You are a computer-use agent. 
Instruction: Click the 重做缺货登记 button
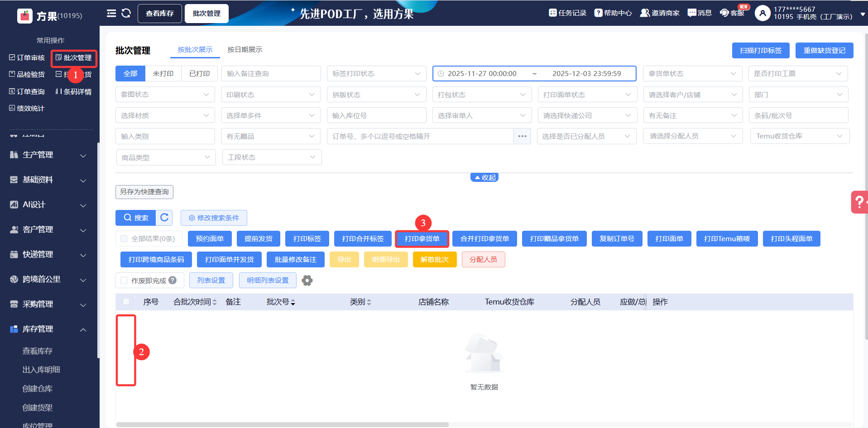pos(825,50)
